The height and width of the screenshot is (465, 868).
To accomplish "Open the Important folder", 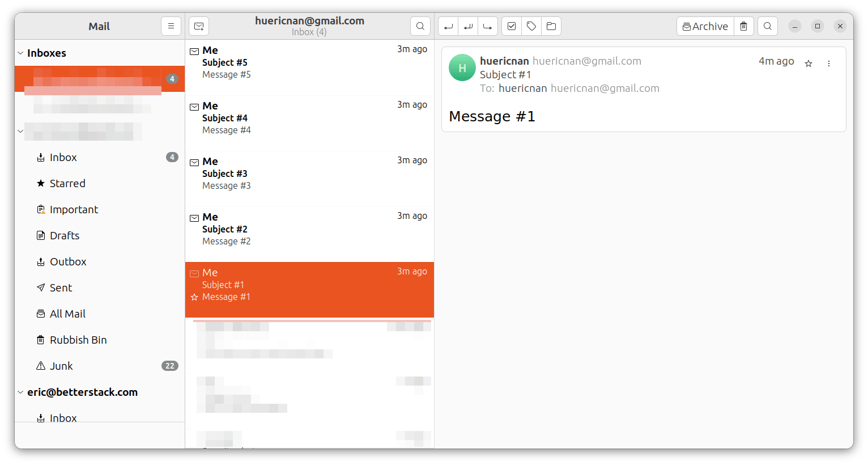I will (x=100, y=209).
